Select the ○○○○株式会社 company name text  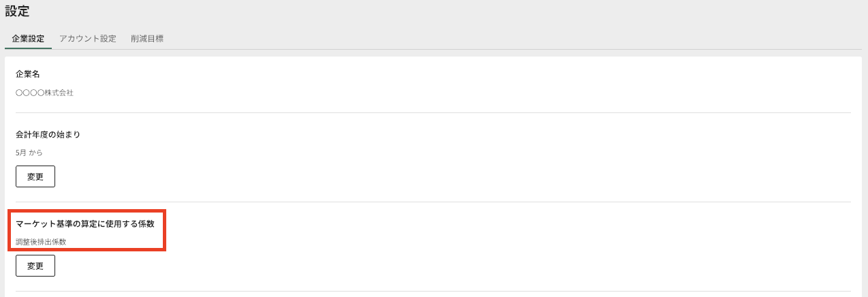[x=44, y=93]
